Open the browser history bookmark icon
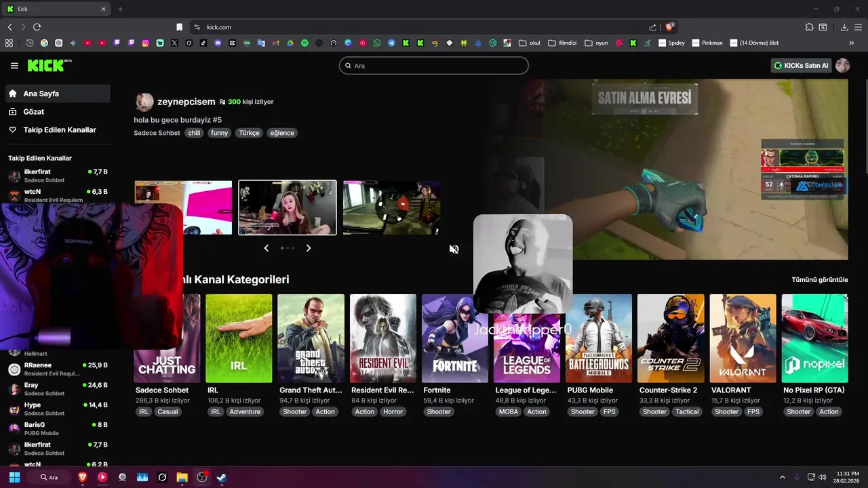This screenshot has height=488, width=868. point(30,43)
